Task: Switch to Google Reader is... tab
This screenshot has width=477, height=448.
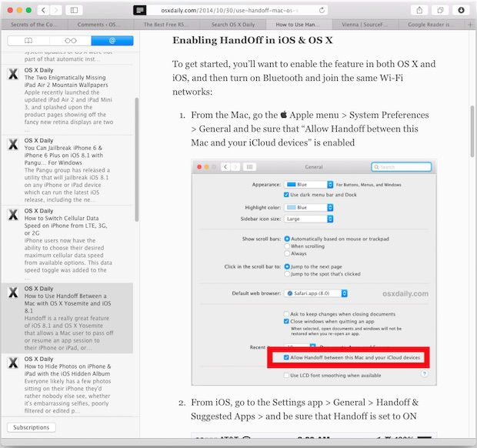Action: [432, 25]
